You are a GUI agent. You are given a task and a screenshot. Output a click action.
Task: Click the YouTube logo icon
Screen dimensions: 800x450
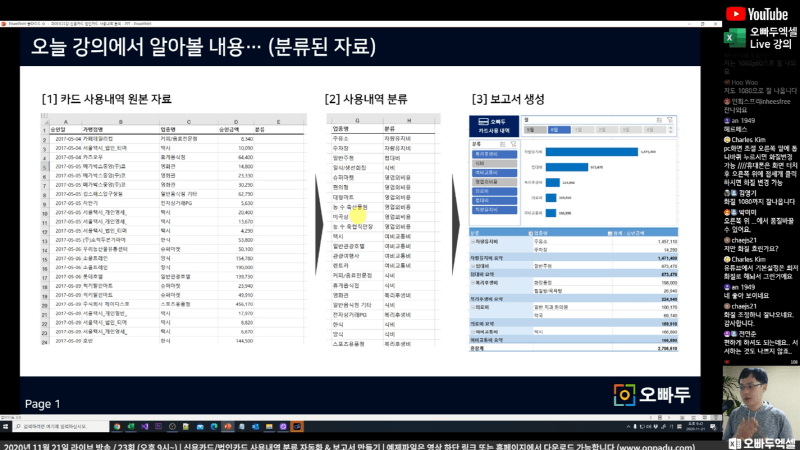click(733, 14)
